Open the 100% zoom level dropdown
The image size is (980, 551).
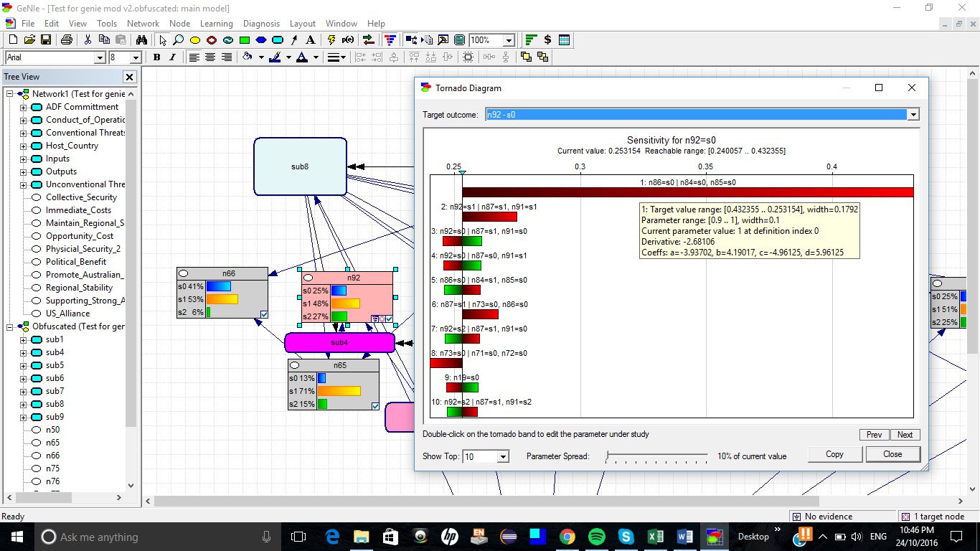(x=509, y=40)
